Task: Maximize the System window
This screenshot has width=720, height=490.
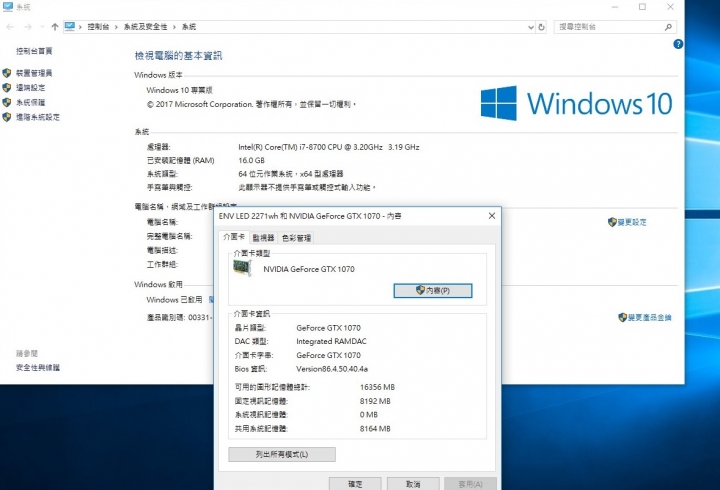Action: click(x=642, y=6)
